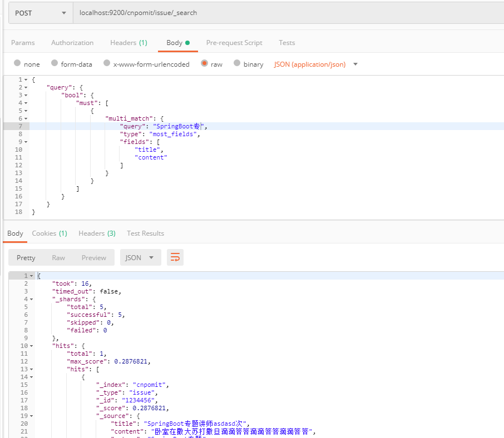Select the binary radio button
504x438 pixels.
(x=237, y=63)
